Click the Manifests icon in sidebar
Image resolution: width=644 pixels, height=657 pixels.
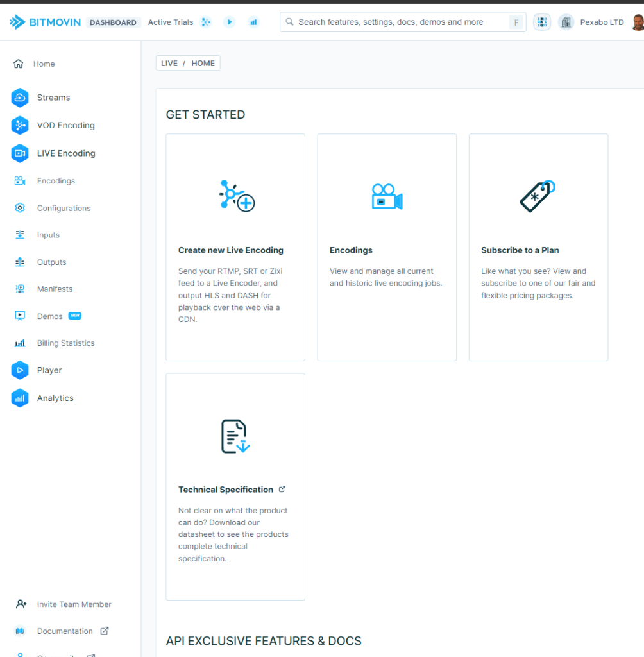[x=20, y=289]
